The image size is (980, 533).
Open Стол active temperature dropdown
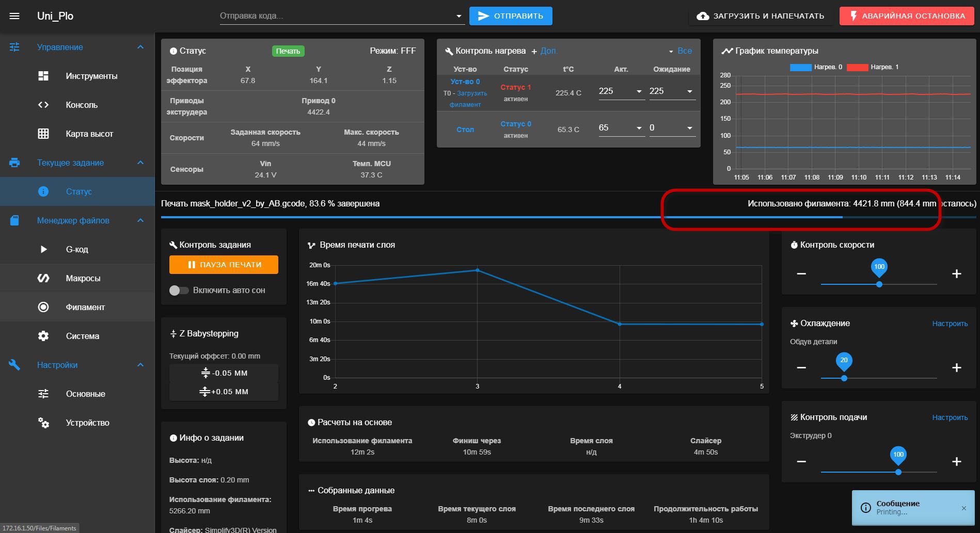(x=639, y=128)
